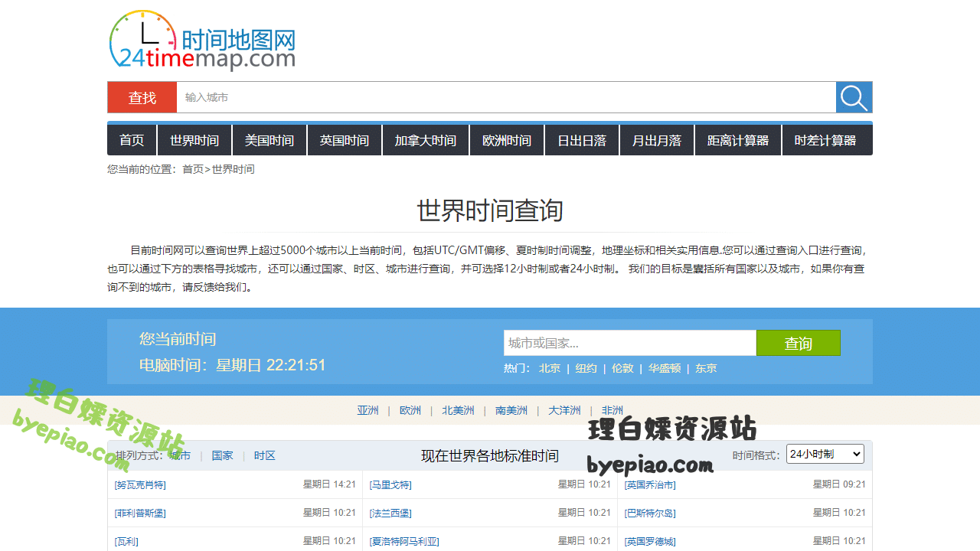Screen dimensions: 980x551
Task: Open the 距离计算器 tool
Action: (x=737, y=139)
